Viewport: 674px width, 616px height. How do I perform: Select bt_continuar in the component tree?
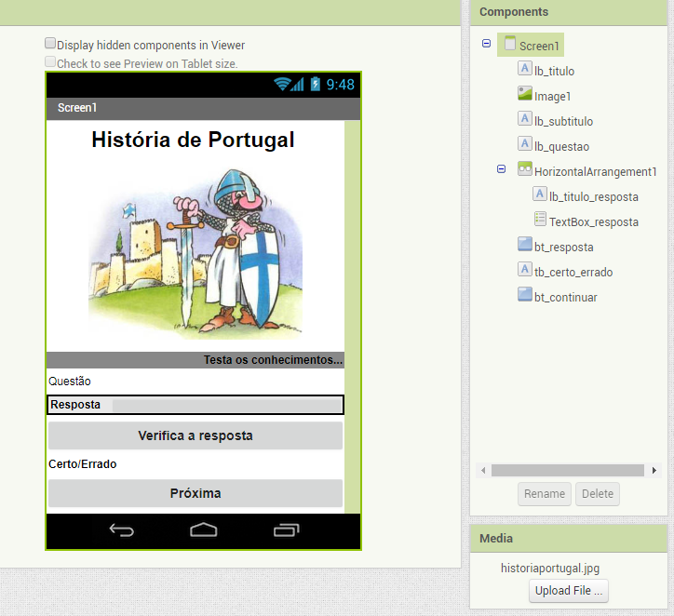[x=566, y=297]
